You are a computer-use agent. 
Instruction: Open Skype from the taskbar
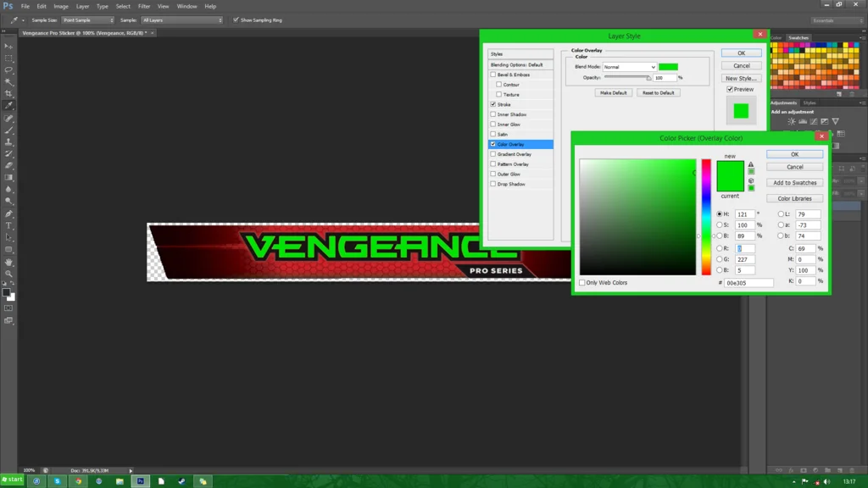(57, 481)
